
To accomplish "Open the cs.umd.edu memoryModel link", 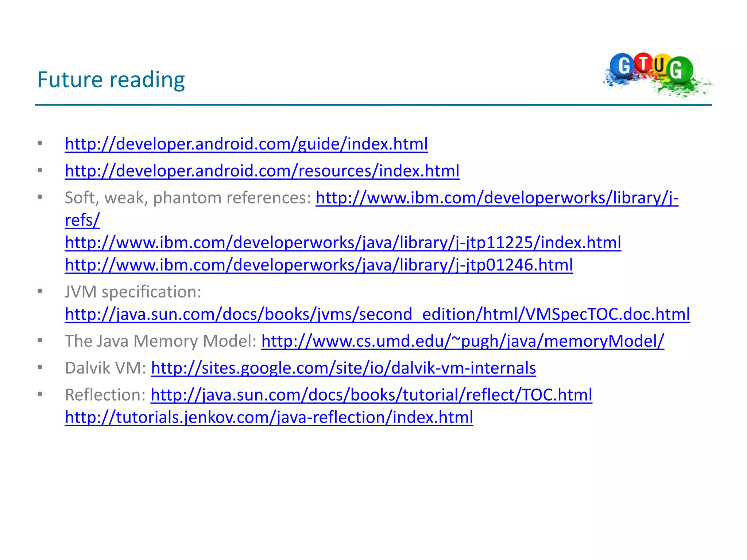I will pos(462,342).
